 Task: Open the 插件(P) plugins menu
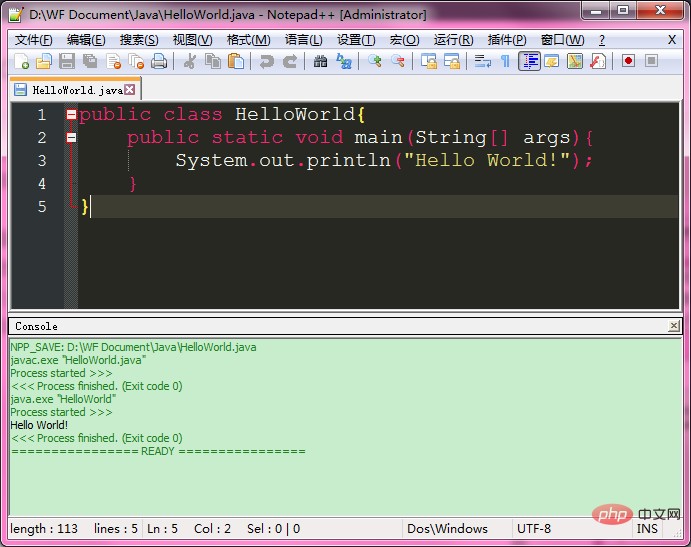507,40
